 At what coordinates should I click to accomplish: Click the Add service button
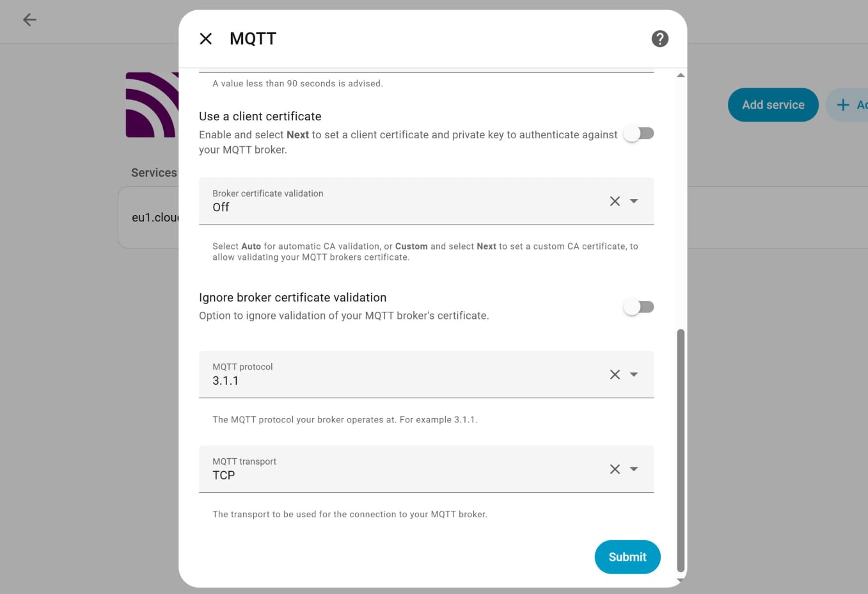[x=773, y=105]
